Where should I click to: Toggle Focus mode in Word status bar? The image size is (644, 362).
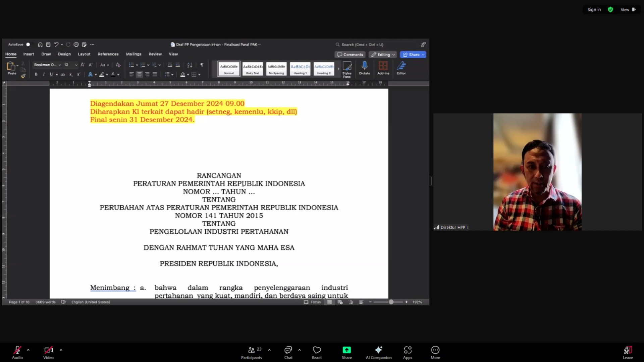[x=312, y=302]
